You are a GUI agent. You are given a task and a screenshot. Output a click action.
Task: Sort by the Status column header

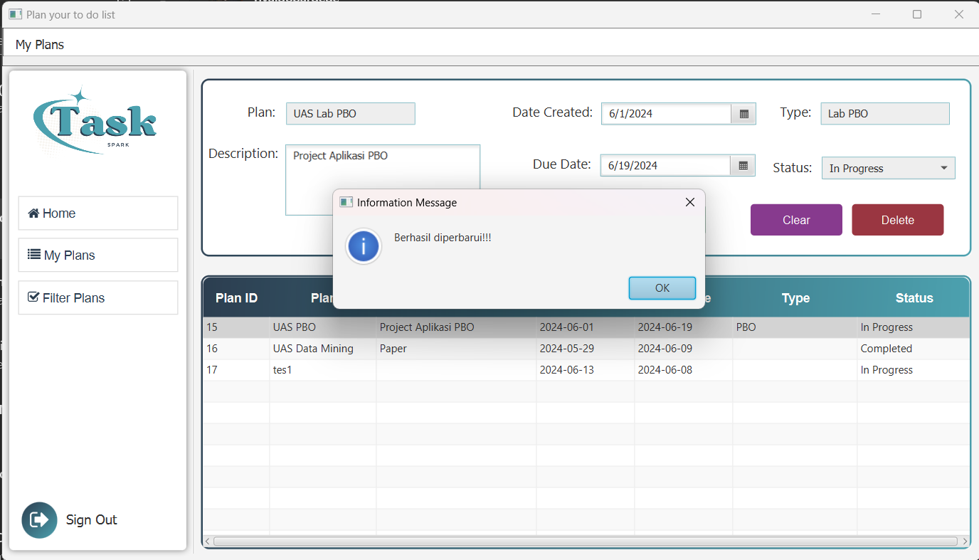[x=914, y=298]
